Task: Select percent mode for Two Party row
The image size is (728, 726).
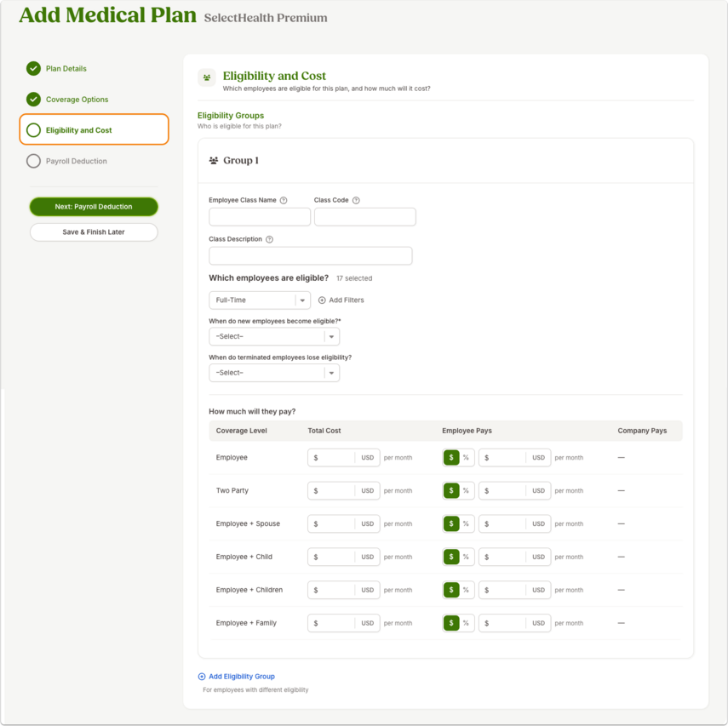Action: 466,490
